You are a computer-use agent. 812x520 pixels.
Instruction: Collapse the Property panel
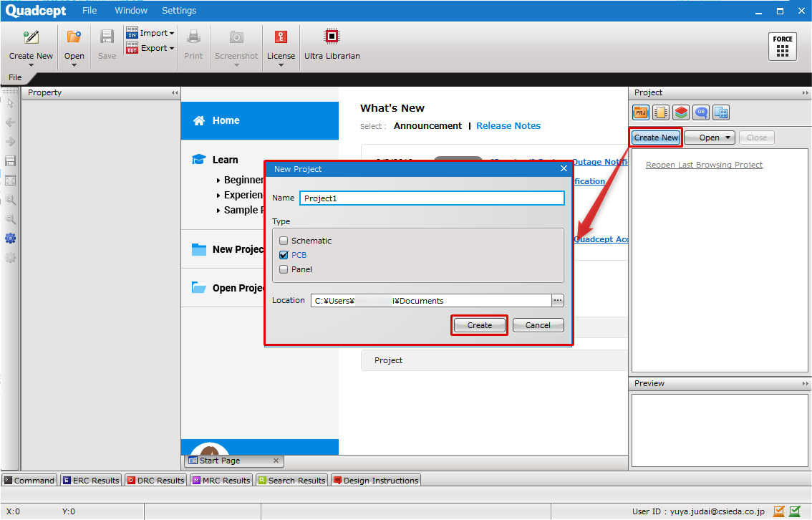point(175,92)
